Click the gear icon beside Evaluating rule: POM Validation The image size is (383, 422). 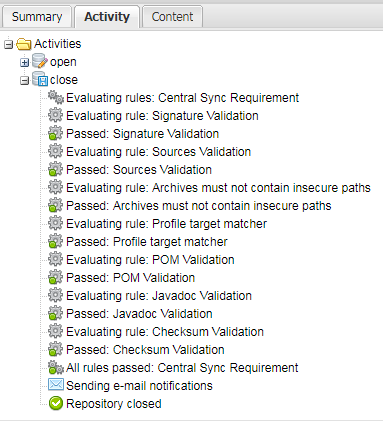(x=55, y=260)
